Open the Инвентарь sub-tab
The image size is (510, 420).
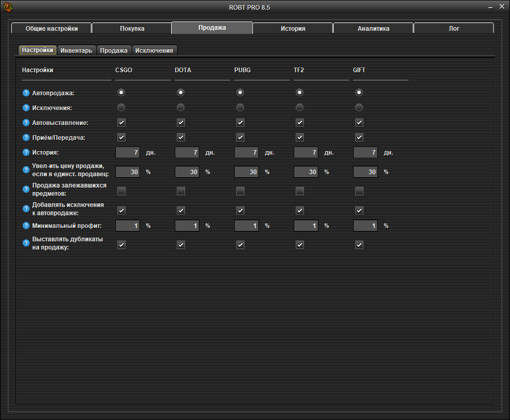tap(76, 50)
